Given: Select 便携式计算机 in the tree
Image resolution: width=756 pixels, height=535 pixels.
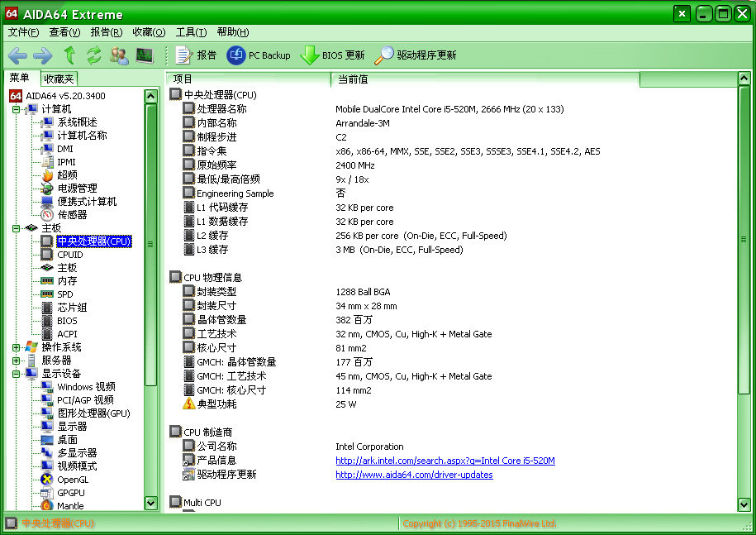Looking at the screenshot, I should (x=79, y=202).
